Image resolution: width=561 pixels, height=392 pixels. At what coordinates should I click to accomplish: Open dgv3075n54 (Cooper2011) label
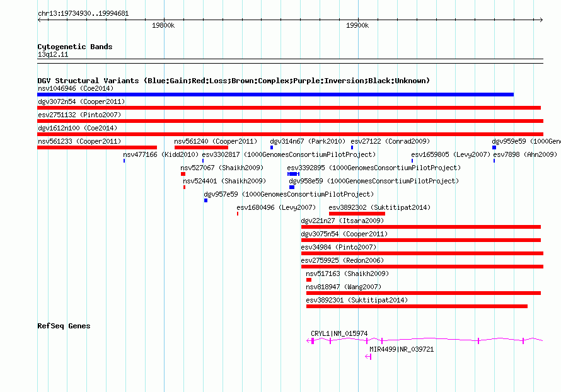[x=344, y=234]
